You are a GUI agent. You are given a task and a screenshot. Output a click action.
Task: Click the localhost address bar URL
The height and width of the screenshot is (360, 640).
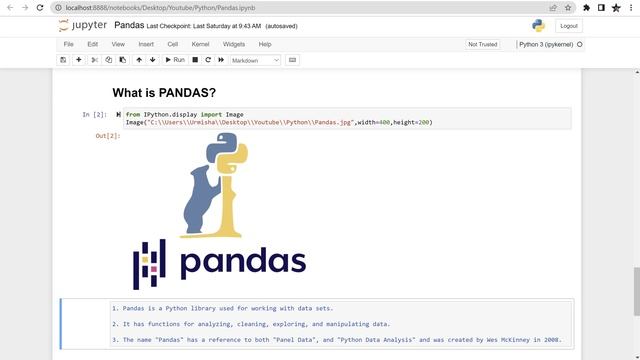(x=160, y=8)
